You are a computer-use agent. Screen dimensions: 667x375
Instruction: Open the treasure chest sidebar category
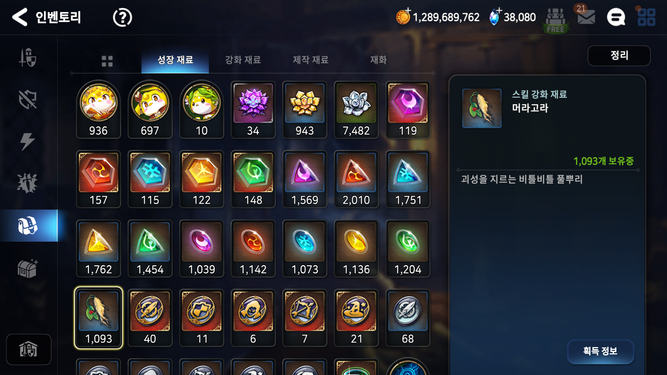(x=28, y=269)
